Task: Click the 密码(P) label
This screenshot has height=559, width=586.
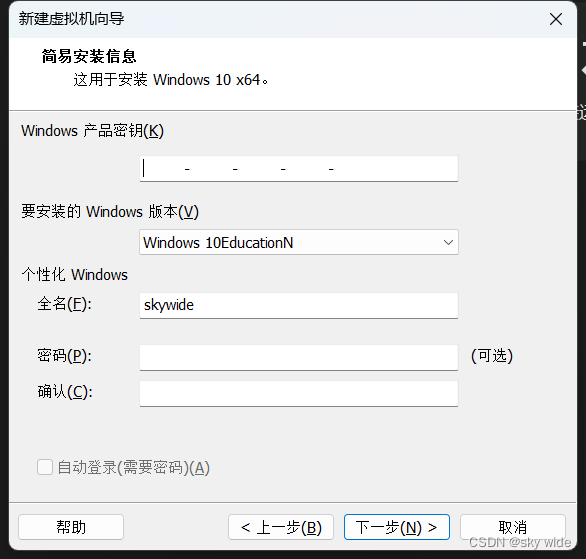Action: pos(64,355)
